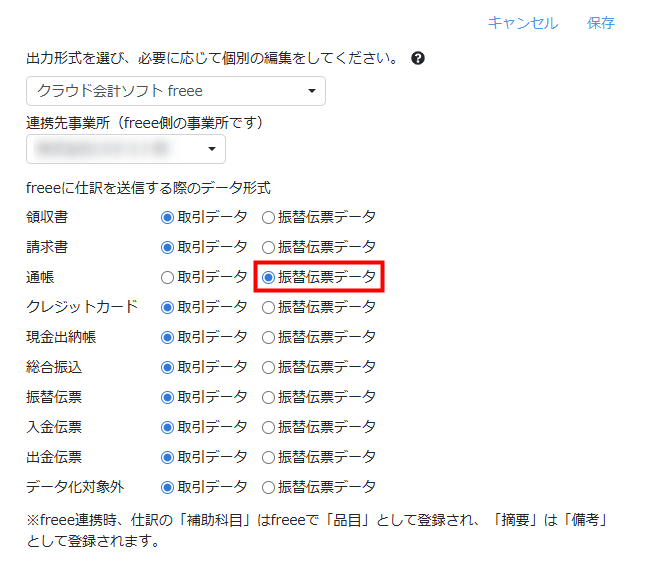This screenshot has width=649, height=581.
Task: Click 取引データ radio for 領収書
Action: (168, 217)
